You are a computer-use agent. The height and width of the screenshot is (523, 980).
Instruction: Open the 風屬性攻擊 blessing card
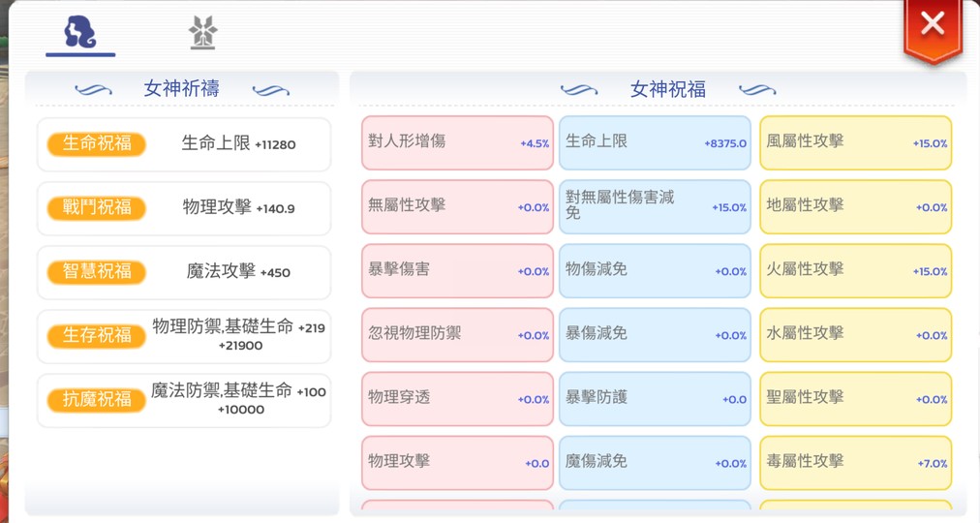click(856, 142)
